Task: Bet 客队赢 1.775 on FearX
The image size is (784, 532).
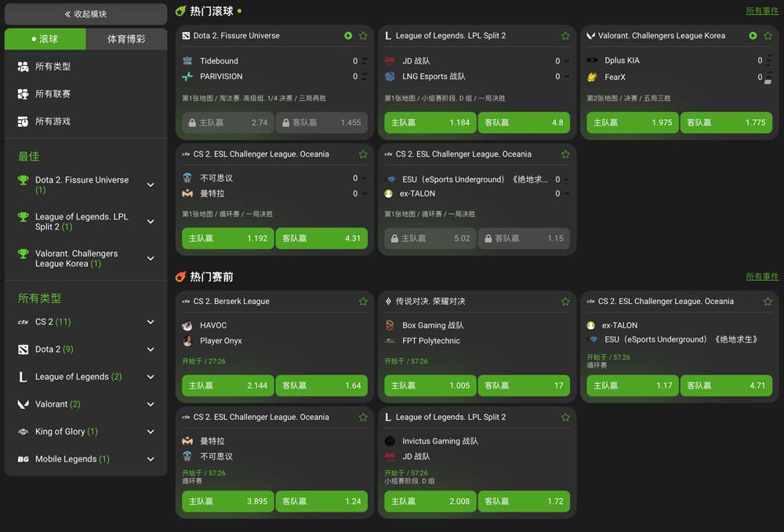Action: (x=726, y=122)
